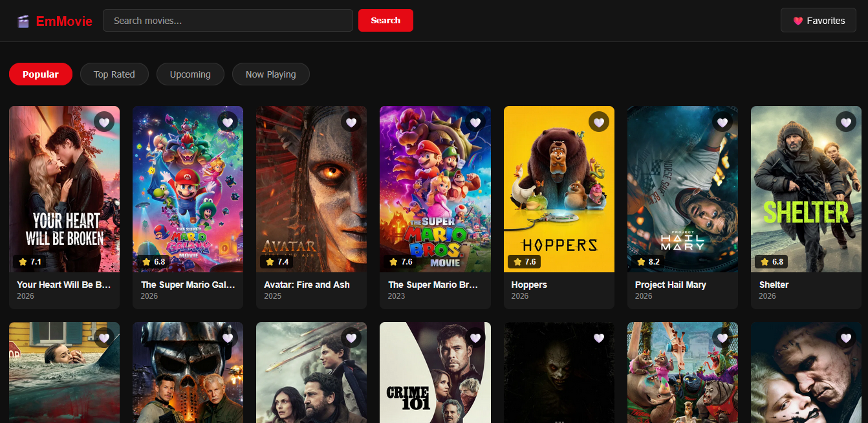Select the Popular tab

[x=41, y=74]
